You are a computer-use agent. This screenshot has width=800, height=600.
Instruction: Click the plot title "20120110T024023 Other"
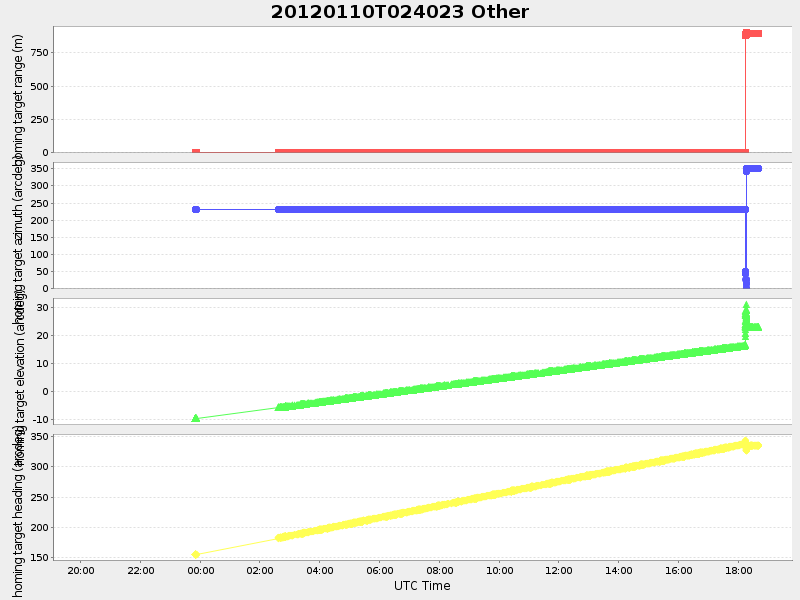(x=399, y=12)
